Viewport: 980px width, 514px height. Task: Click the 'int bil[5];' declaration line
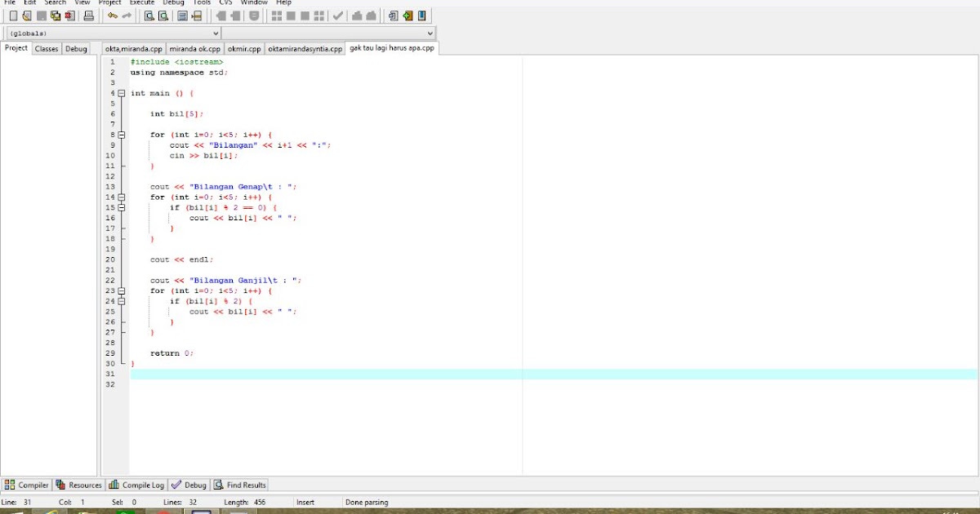tap(176, 114)
